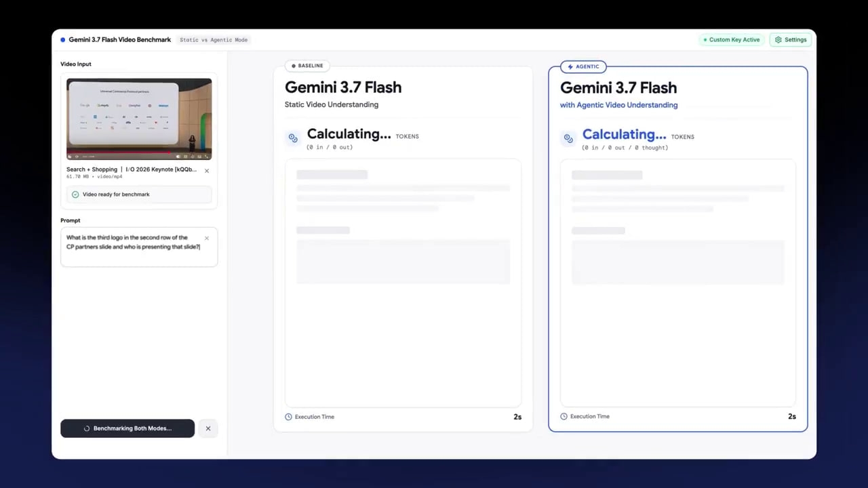Click the (0 in / 0 out / 0 thought) count
The height and width of the screenshot is (488, 868).
click(x=625, y=148)
